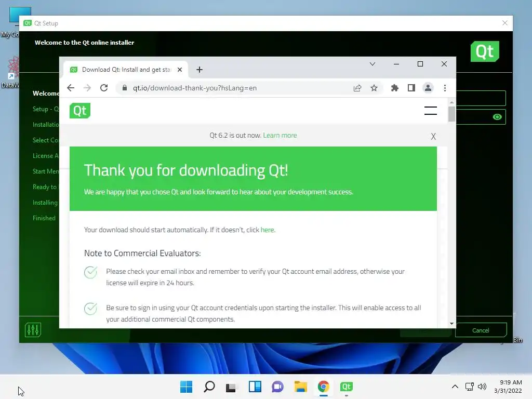Click 'Note to Commercial Evaluators:' heading
532x399 pixels.
click(142, 253)
